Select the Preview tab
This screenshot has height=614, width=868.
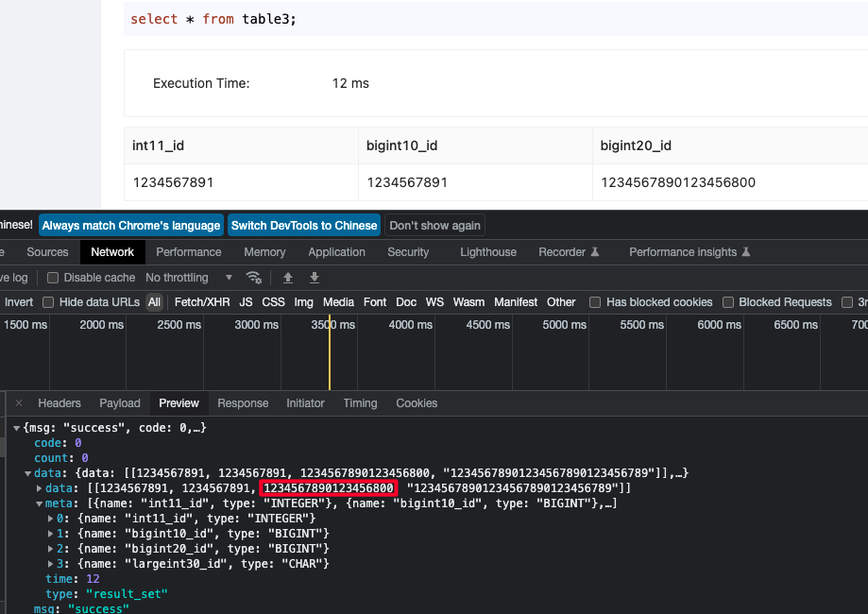click(179, 403)
